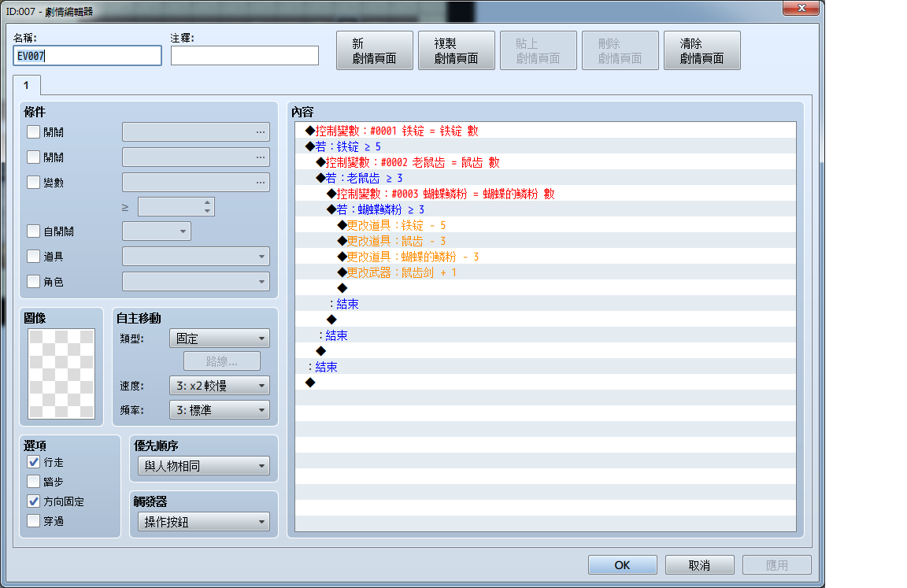Click the 清除劇情頁面 button
Image resolution: width=907 pixels, height=588 pixels.
click(702, 51)
